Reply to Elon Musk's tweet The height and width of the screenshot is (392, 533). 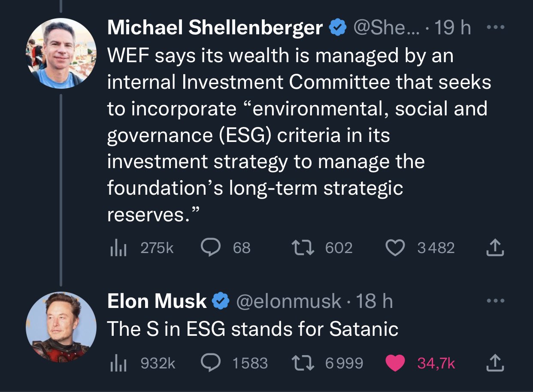click(x=211, y=363)
